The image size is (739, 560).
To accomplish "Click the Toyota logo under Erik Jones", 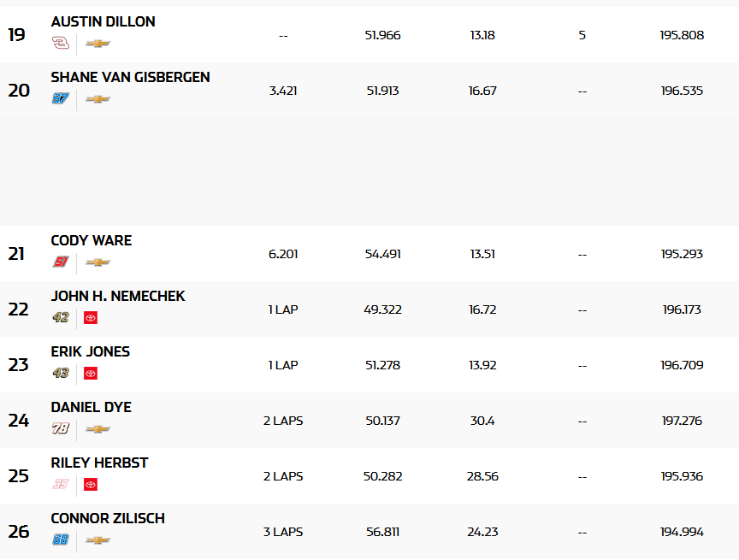I will coord(91,374).
